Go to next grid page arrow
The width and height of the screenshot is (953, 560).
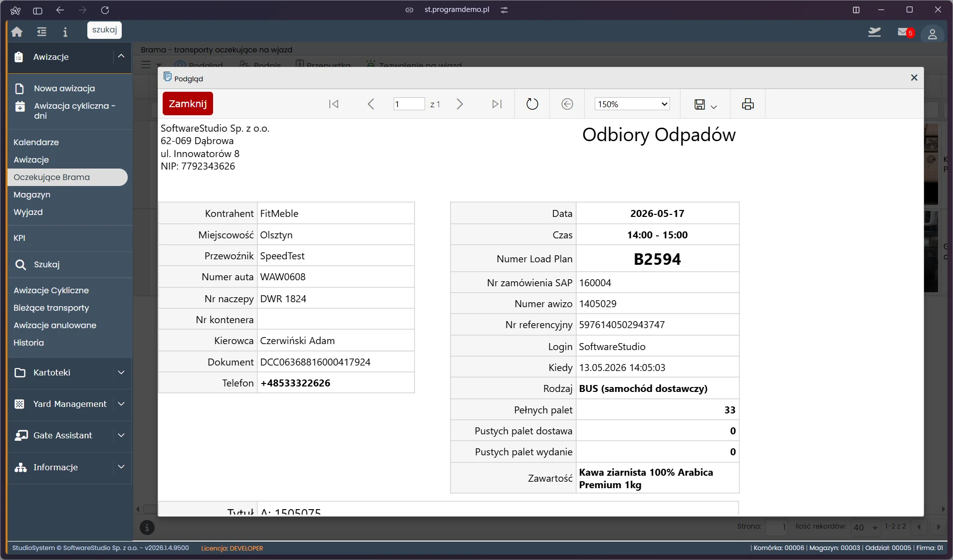(x=939, y=527)
